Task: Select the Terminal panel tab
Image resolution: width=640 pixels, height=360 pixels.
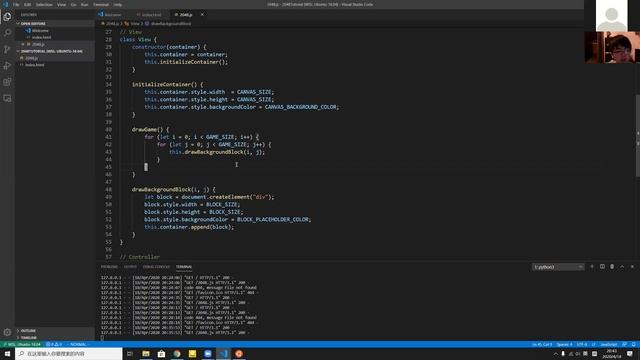Action: pyautogui.click(x=184, y=267)
